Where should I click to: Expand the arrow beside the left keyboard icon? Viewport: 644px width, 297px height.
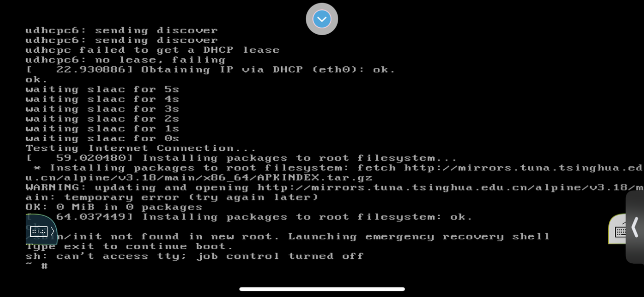(52, 231)
